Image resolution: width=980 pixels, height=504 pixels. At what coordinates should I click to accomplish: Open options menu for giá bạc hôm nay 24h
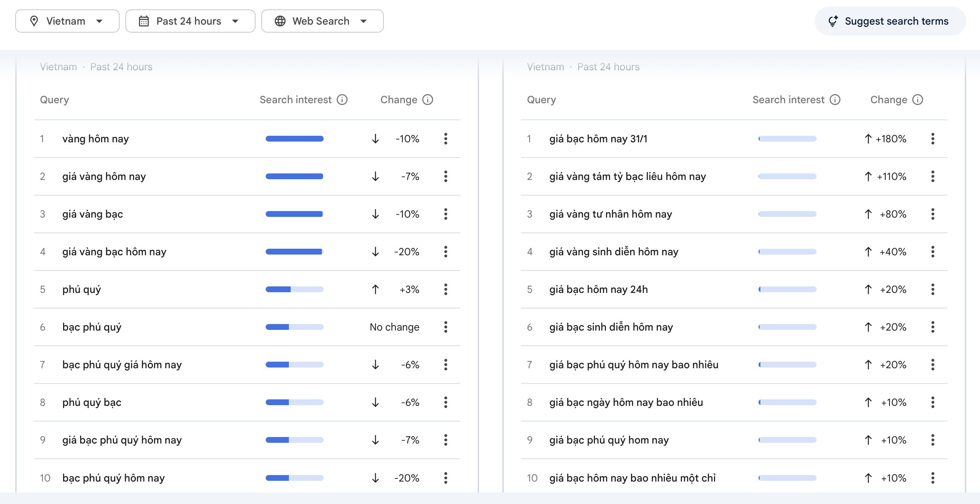933,289
